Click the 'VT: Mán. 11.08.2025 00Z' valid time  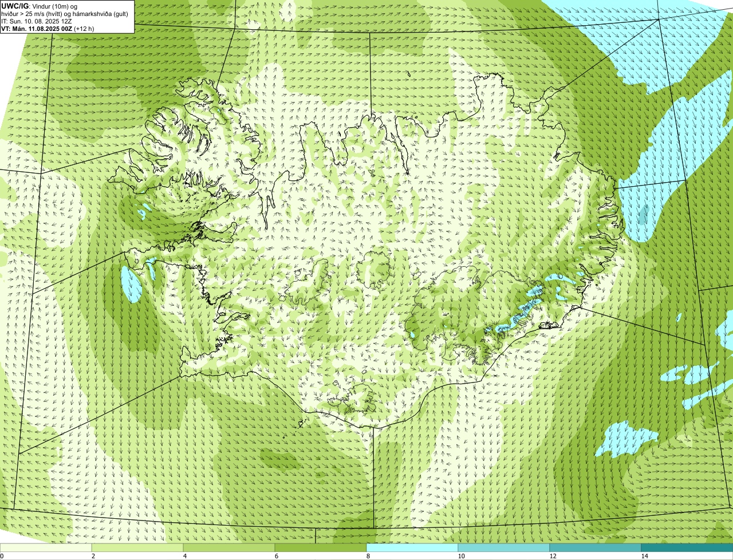click(37, 29)
